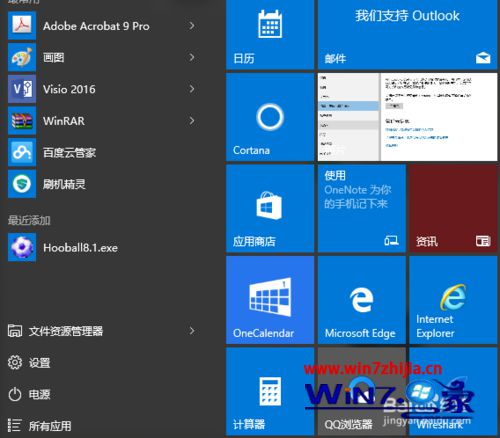The width and height of the screenshot is (500, 438).
Task: Open the Internet Explorer tile
Action: click(x=453, y=300)
